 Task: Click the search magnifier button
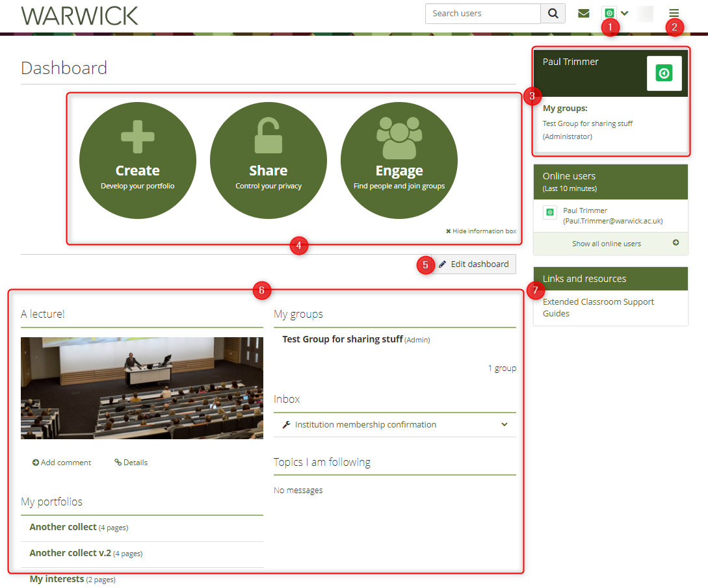click(553, 14)
